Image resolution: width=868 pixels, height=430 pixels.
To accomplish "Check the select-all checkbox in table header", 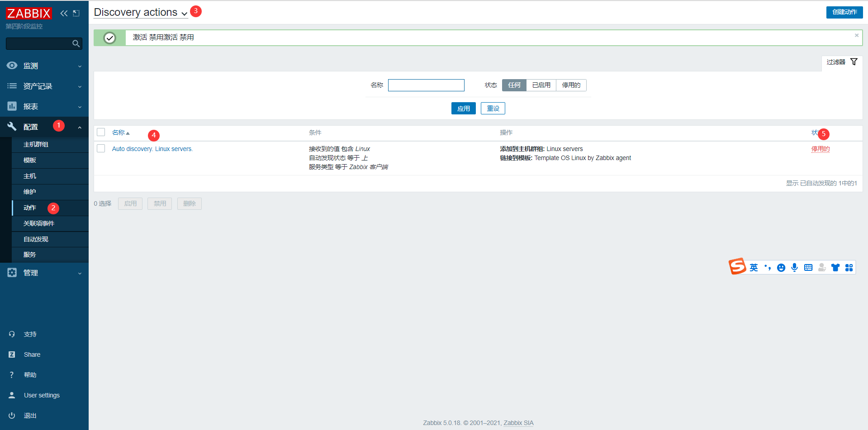I will (101, 132).
